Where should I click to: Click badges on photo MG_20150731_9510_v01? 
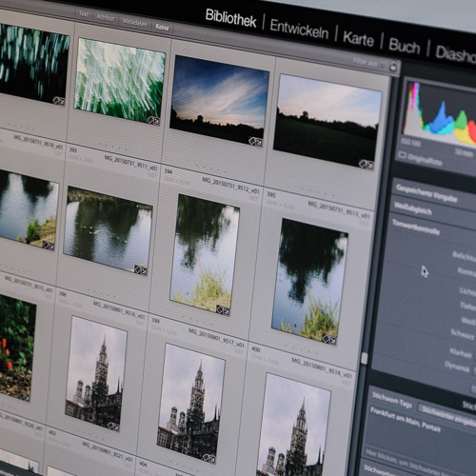point(49,246)
